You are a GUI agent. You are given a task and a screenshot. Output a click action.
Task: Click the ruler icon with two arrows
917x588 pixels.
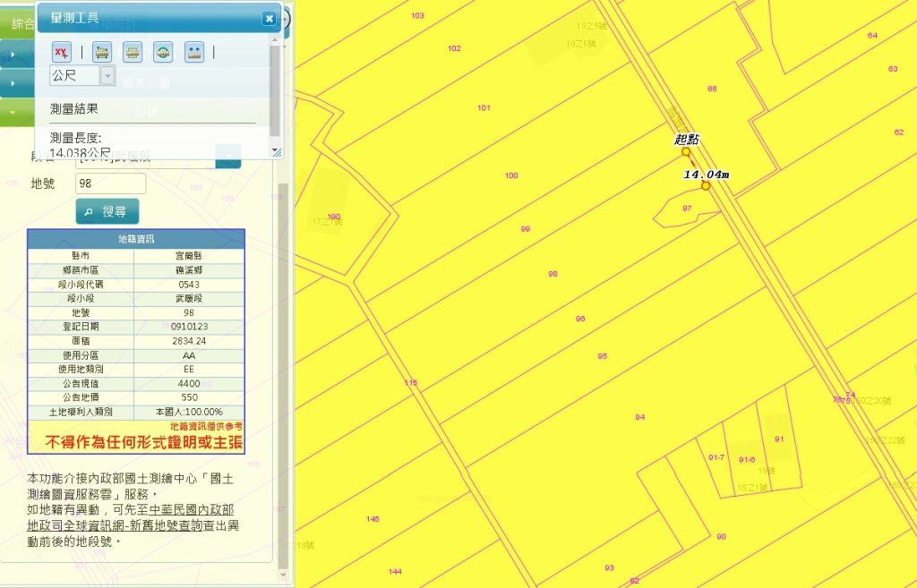point(194,52)
